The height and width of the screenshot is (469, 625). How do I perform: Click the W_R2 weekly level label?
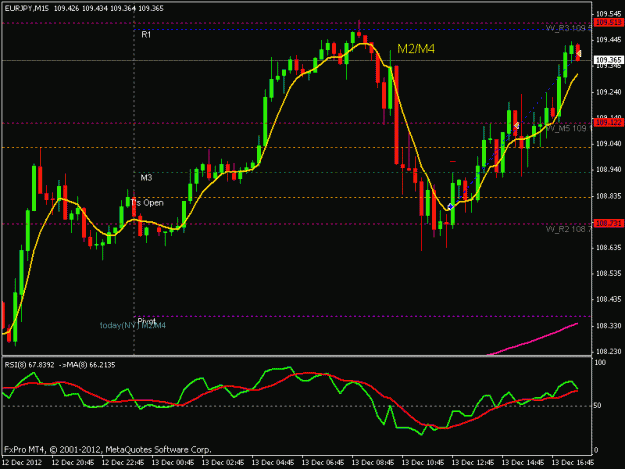pyautogui.click(x=568, y=229)
